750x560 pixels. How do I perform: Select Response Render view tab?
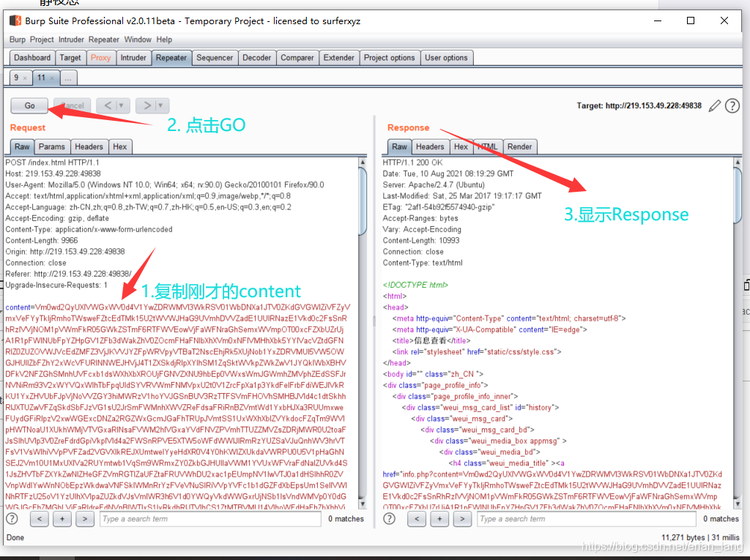[x=520, y=147]
